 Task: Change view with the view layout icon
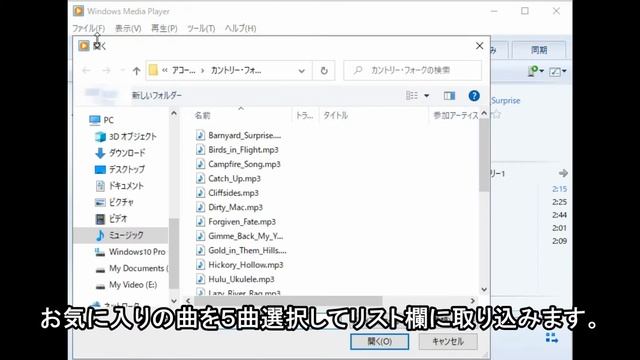click(412, 96)
